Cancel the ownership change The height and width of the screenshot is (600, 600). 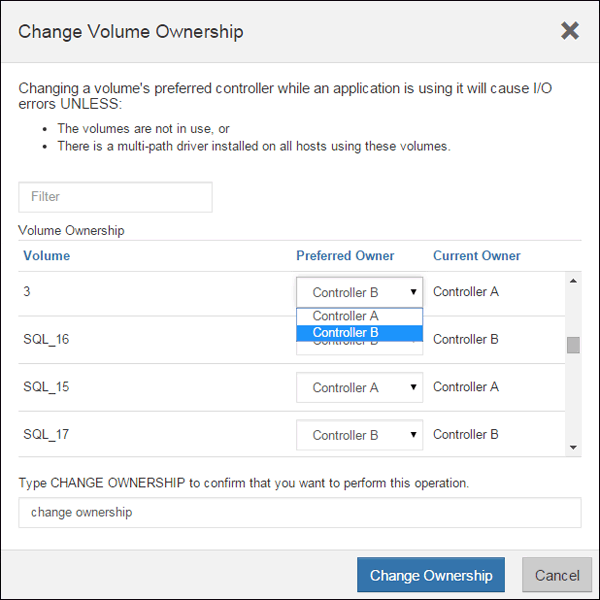point(557,575)
